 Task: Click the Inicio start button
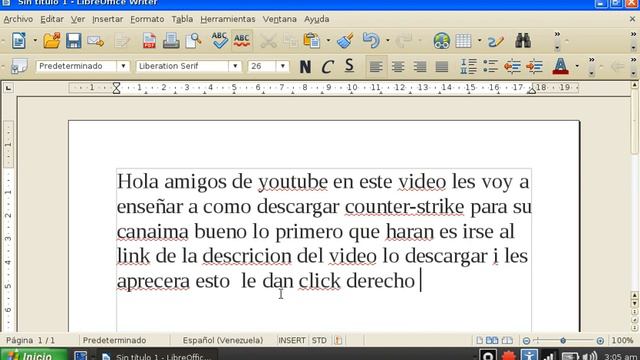click(x=33, y=355)
